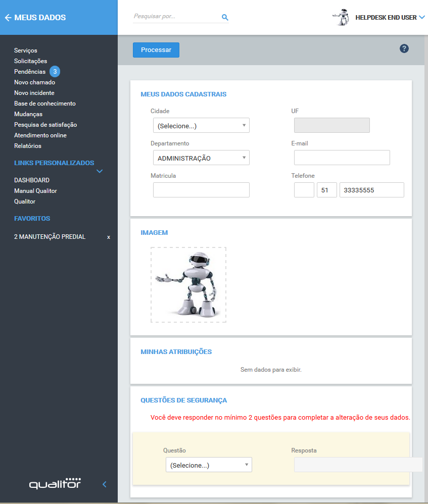
Task: Click the E-mail input field
Action: [x=342, y=158]
